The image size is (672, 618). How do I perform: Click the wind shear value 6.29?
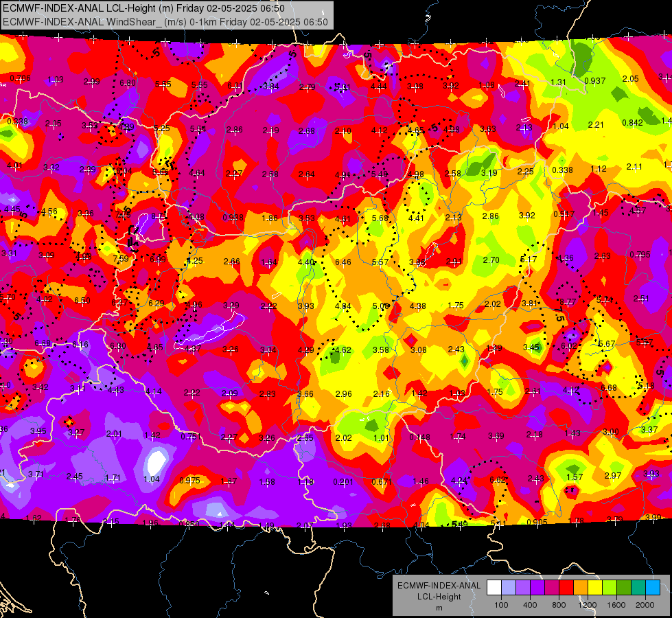tap(157, 304)
